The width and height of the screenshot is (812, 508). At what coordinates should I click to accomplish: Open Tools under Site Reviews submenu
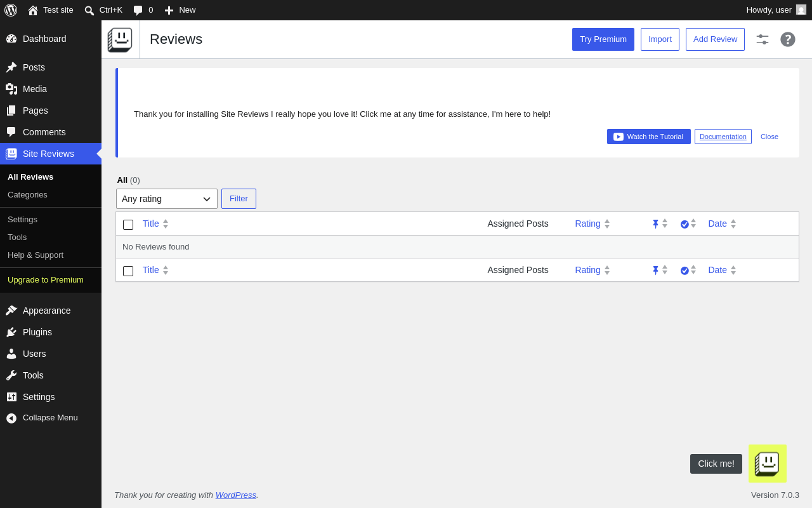pos(17,237)
